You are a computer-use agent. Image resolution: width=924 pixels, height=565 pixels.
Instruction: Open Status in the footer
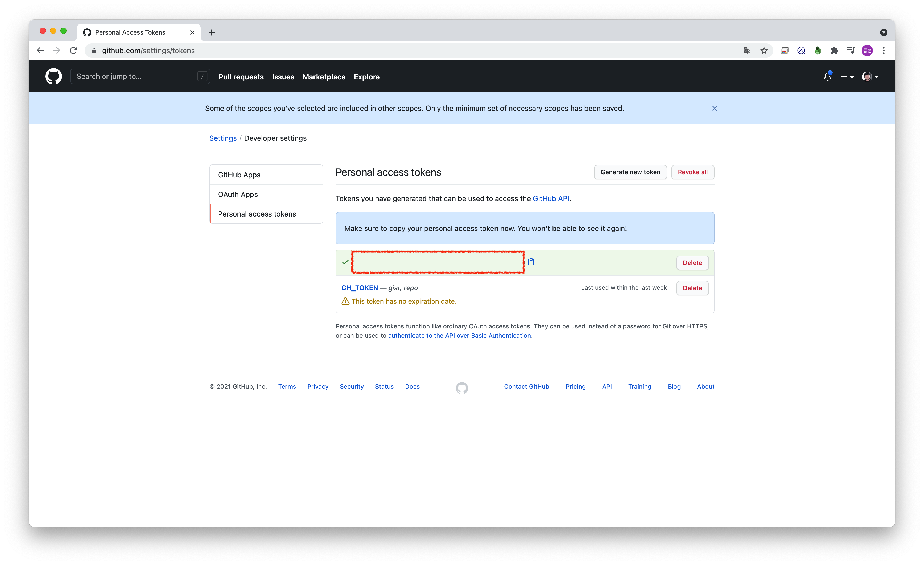click(384, 387)
